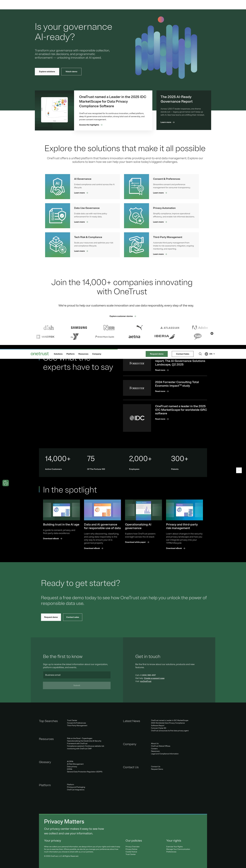Click Learn more on AI-Ready Governance Report

[168, 122]
